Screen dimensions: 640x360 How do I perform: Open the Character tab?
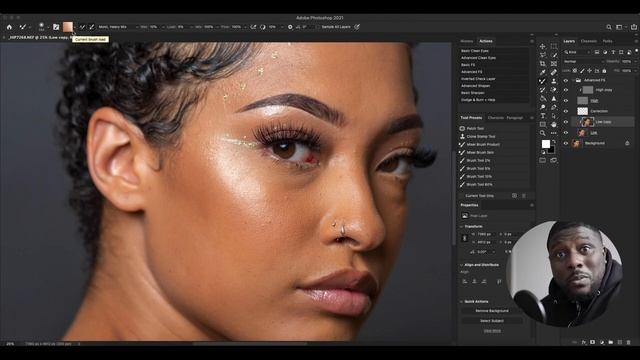click(x=496, y=118)
